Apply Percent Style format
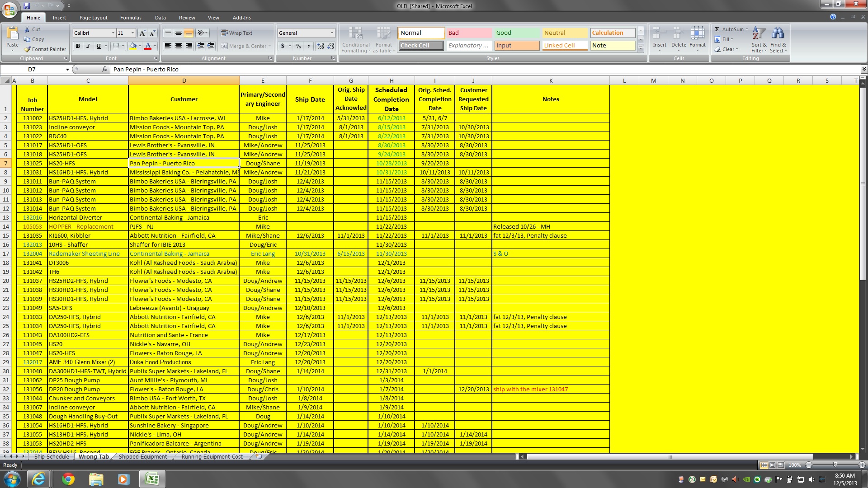This screenshot has height=488, width=868. [298, 46]
